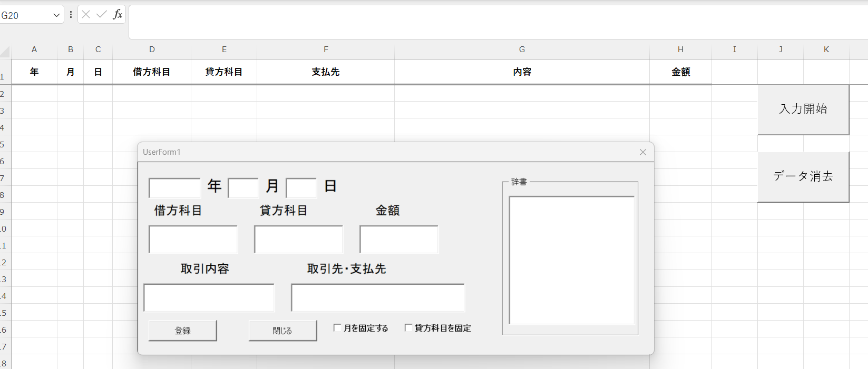The image size is (868, 369).
Task: Click the 借方科目 text box
Action: (193, 240)
